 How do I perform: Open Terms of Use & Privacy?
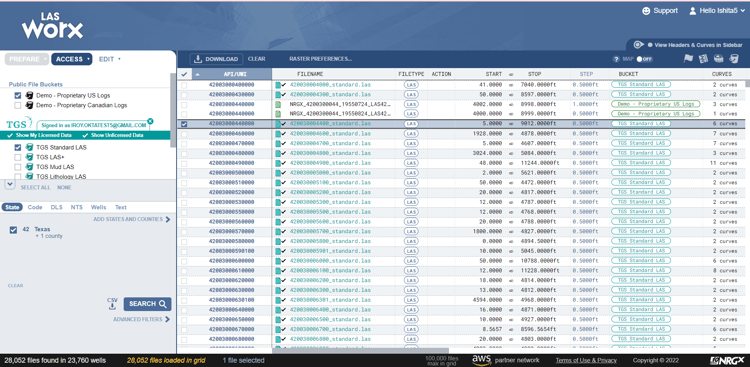586,360
